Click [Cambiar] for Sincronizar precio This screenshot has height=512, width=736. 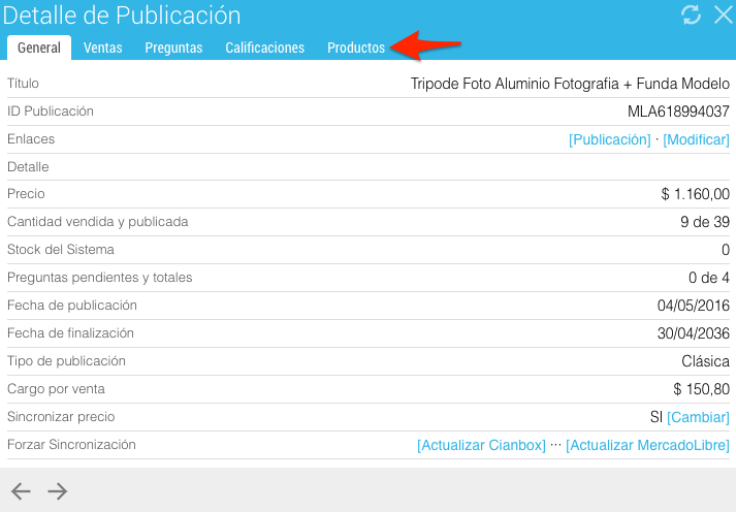[698, 417]
